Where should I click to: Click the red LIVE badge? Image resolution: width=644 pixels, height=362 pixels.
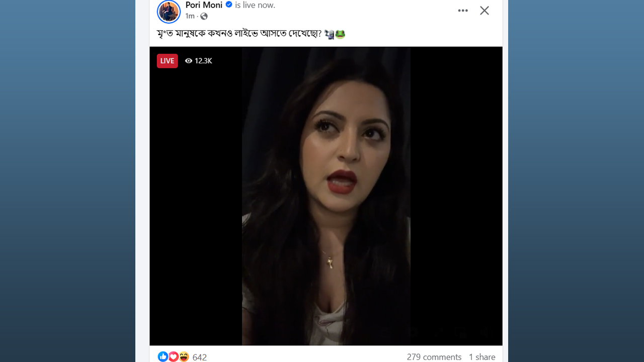point(167,61)
